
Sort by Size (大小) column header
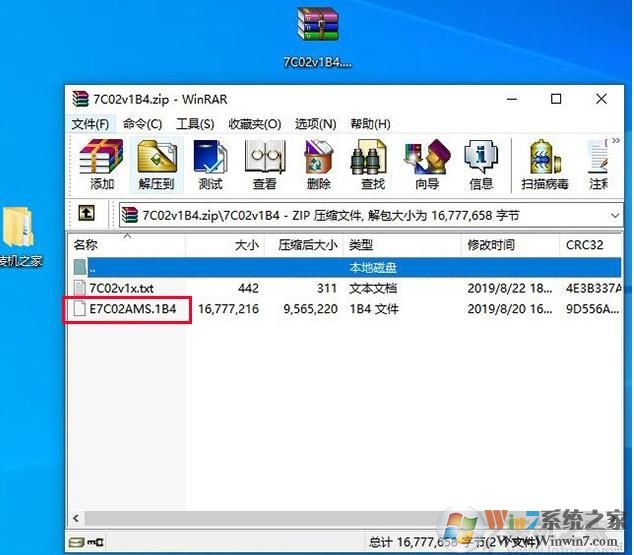tap(246, 244)
